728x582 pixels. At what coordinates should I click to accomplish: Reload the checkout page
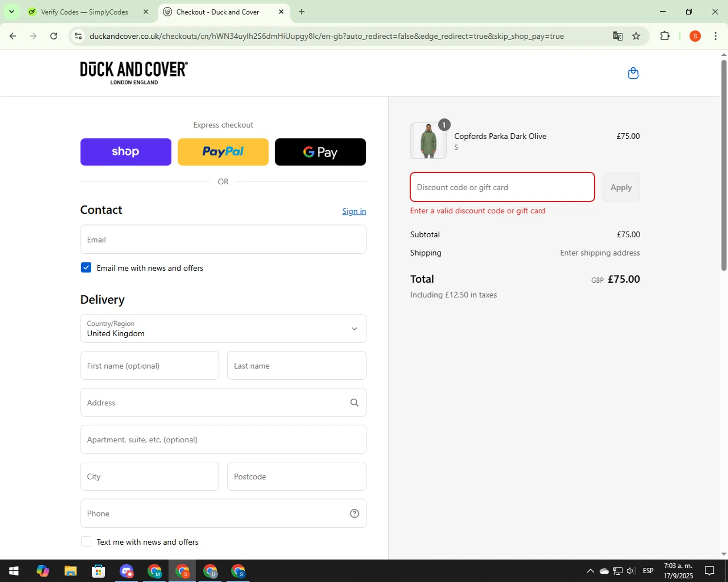(54, 36)
